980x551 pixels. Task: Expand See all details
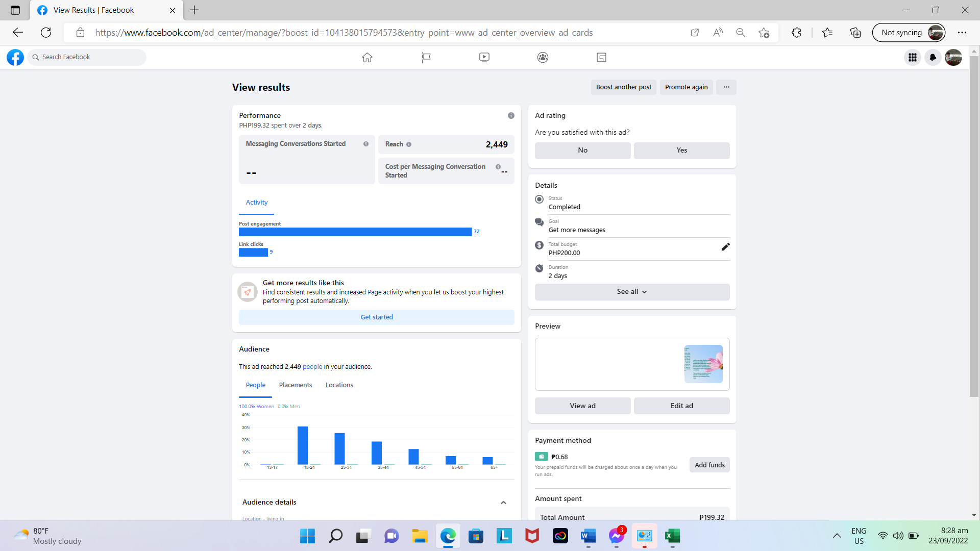tap(632, 292)
